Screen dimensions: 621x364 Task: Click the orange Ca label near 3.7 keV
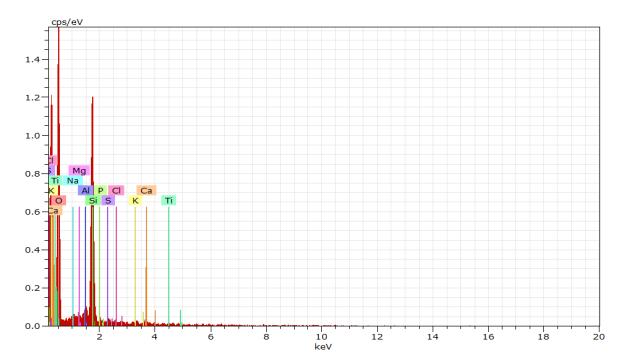click(x=146, y=191)
